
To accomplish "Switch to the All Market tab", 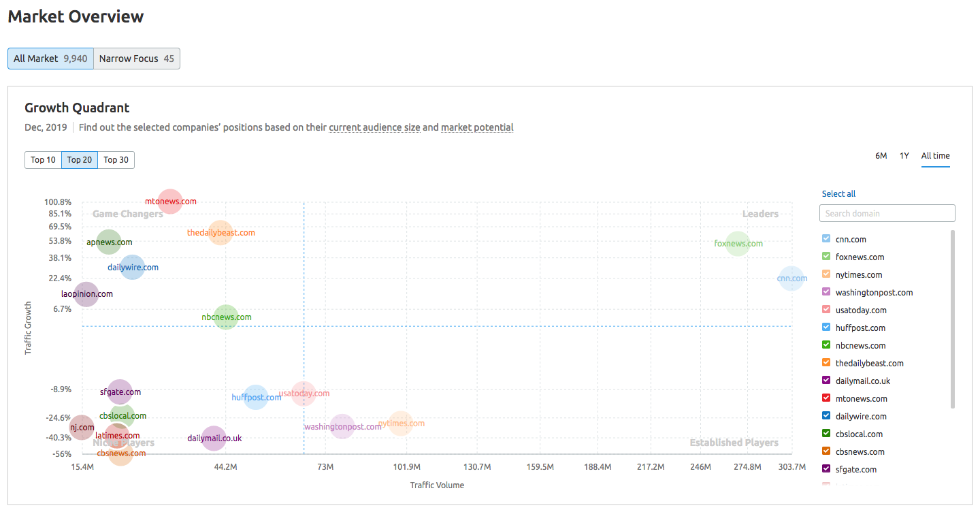I will 50,59.
